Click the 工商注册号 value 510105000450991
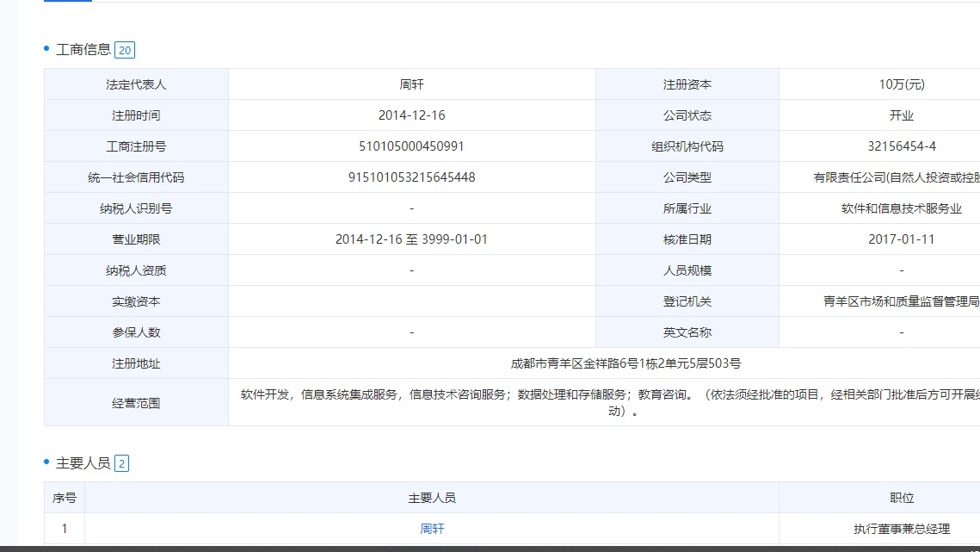980x552 pixels. (411, 146)
